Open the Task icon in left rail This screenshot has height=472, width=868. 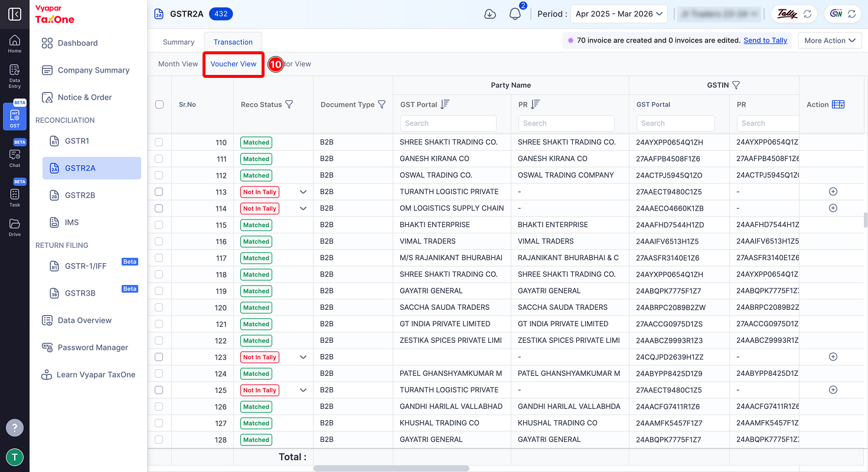[x=15, y=198]
